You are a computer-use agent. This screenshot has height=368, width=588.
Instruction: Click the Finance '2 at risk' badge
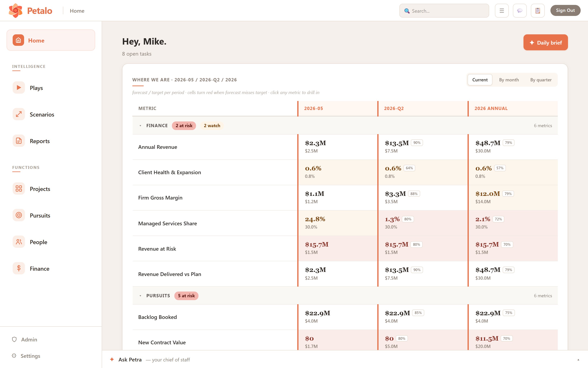click(184, 126)
